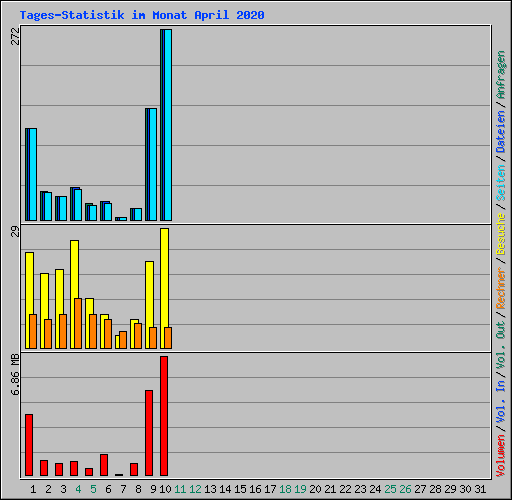Select the day 31 axis label

[x=480, y=489]
